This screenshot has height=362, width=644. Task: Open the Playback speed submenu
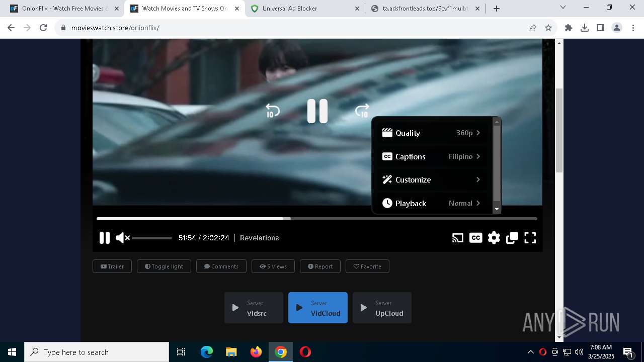coord(432,203)
